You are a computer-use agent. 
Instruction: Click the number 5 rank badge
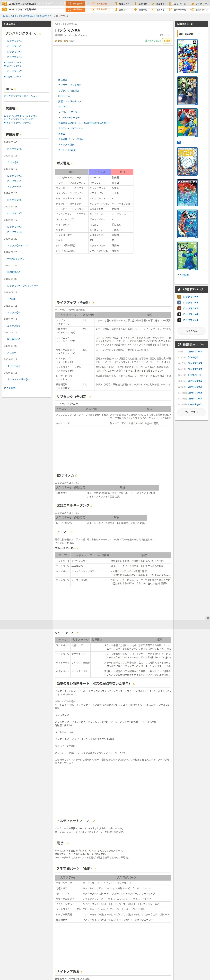(x=179, y=320)
